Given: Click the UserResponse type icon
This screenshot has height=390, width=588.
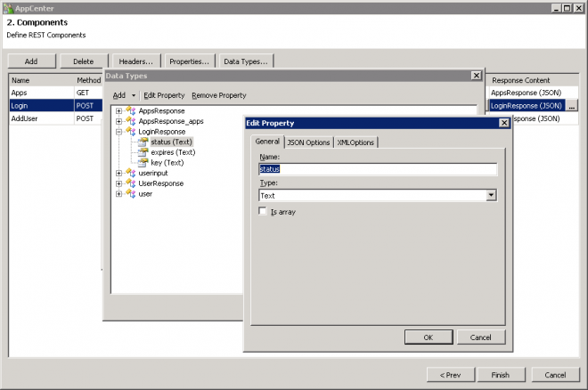Looking at the screenshot, I should (130, 183).
